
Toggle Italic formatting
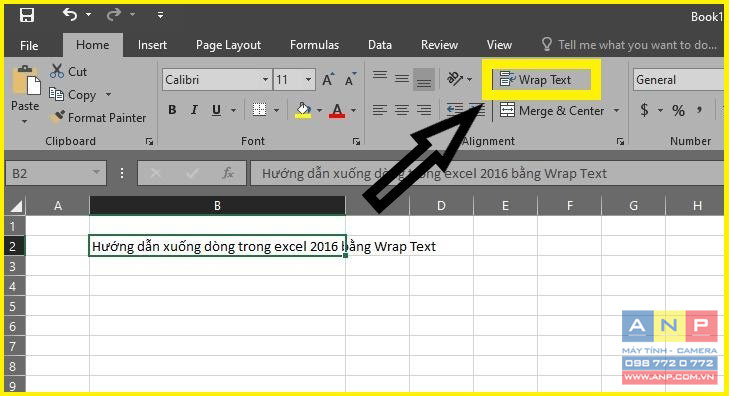194,110
